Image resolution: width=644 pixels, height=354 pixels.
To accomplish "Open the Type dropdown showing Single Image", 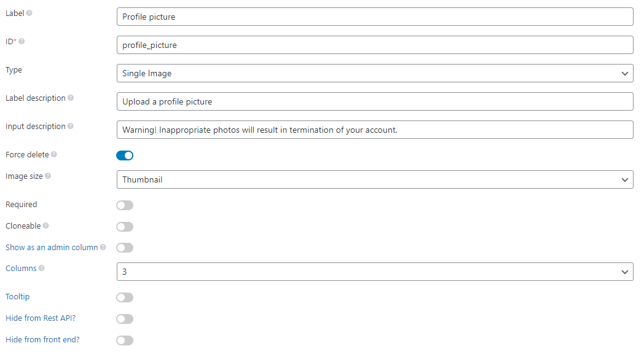I will coord(375,73).
